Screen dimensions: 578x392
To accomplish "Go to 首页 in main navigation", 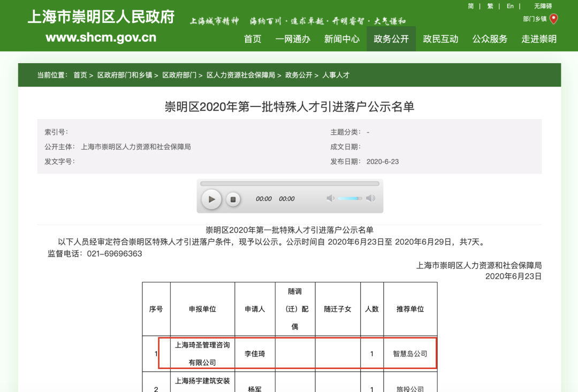I will 253,39.
